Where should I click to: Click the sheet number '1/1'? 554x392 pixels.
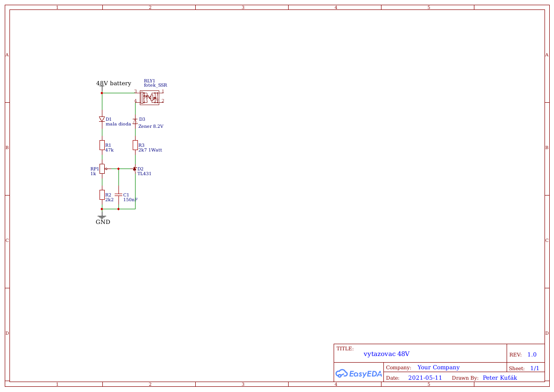coord(535,368)
